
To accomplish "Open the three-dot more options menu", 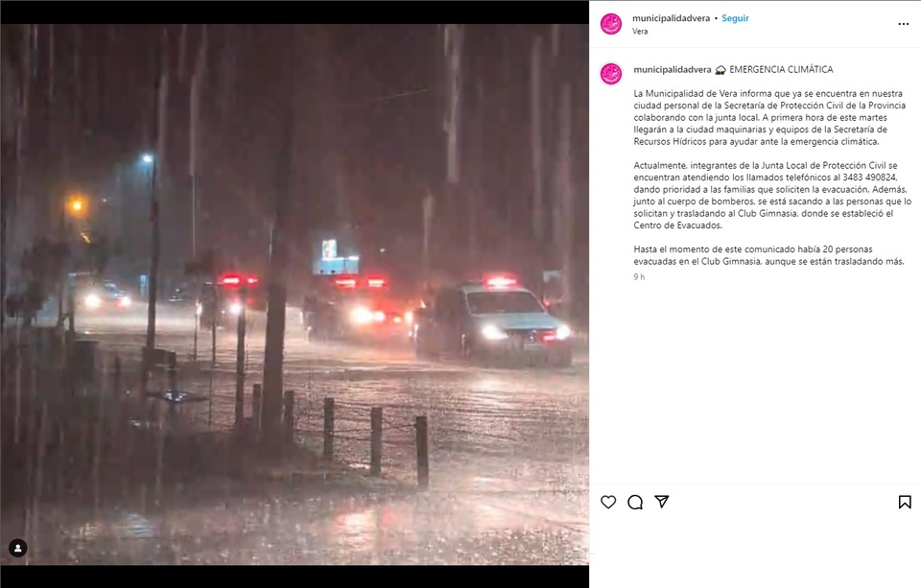I will pos(904,24).
